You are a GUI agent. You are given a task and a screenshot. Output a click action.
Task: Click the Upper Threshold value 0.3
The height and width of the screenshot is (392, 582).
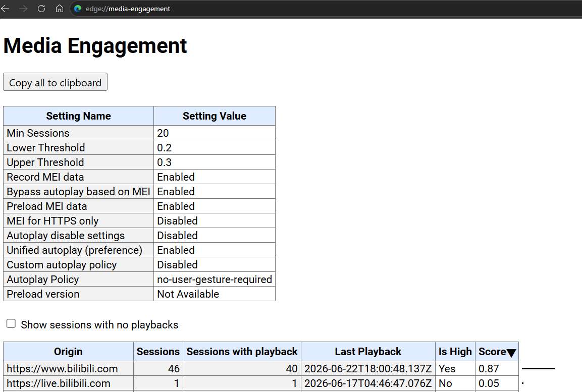(x=165, y=162)
